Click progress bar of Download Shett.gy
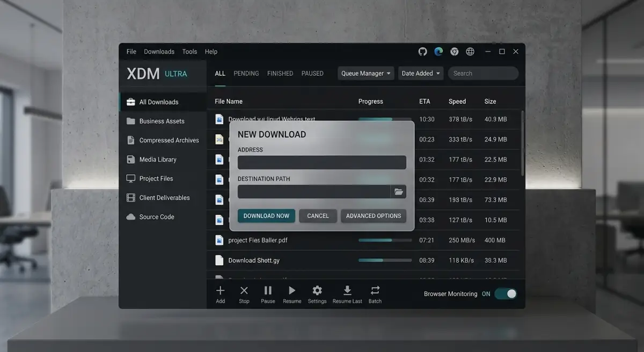Viewport: 644px width, 352px height. [385, 260]
